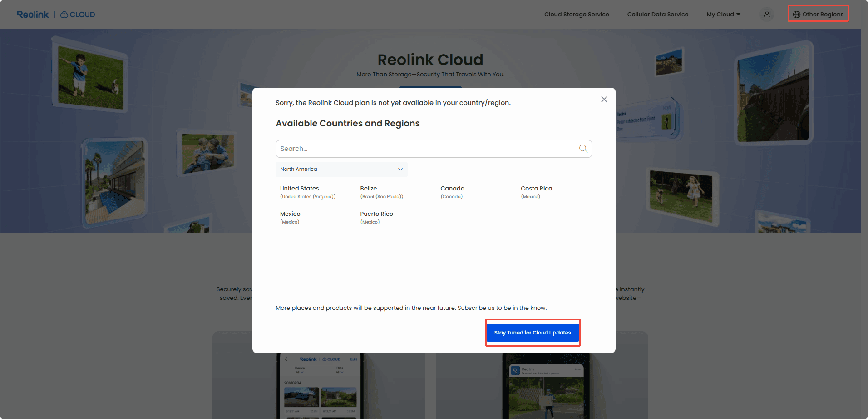Open the My Cloud dropdown menu
868x419 pixels.
pos(723,14)
